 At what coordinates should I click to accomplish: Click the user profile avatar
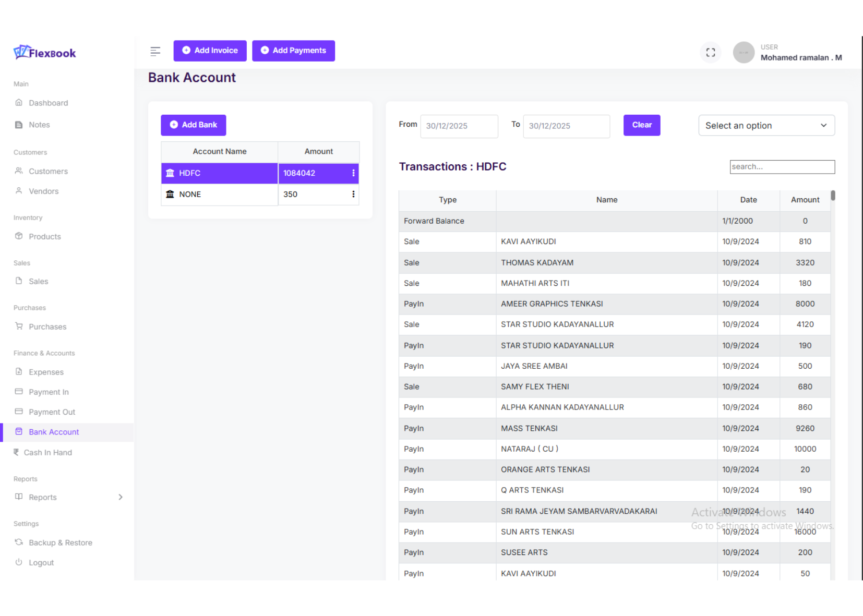pyautogui.click(x=743, y=52)
